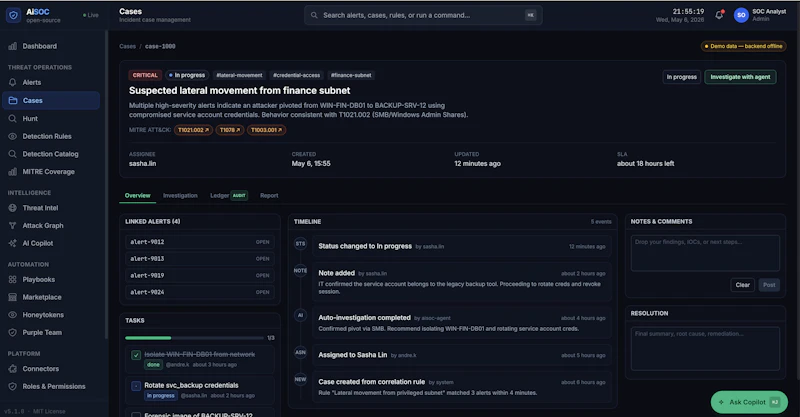The height and width of the screenshot is (417, 800).
Task: Check the Forensic image of BACKUP-SRV-12 checkbox
Action: tap(136, 415)
